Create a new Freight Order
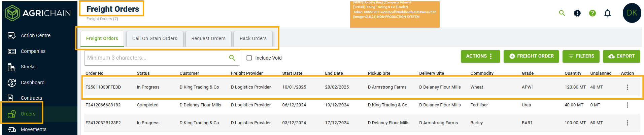 point(531,56)
